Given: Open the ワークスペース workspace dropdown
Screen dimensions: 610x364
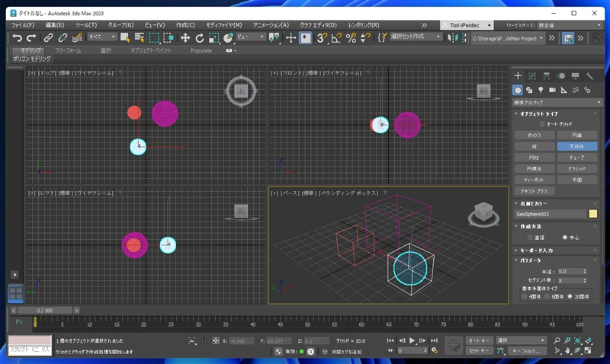Looking at the screenshot, I should (570, 25).
